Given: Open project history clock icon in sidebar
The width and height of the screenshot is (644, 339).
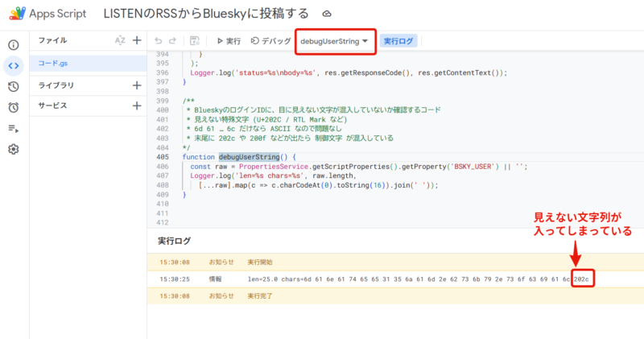Looking at the screenshot, I should pyautogui.click(x=14, y=87).
